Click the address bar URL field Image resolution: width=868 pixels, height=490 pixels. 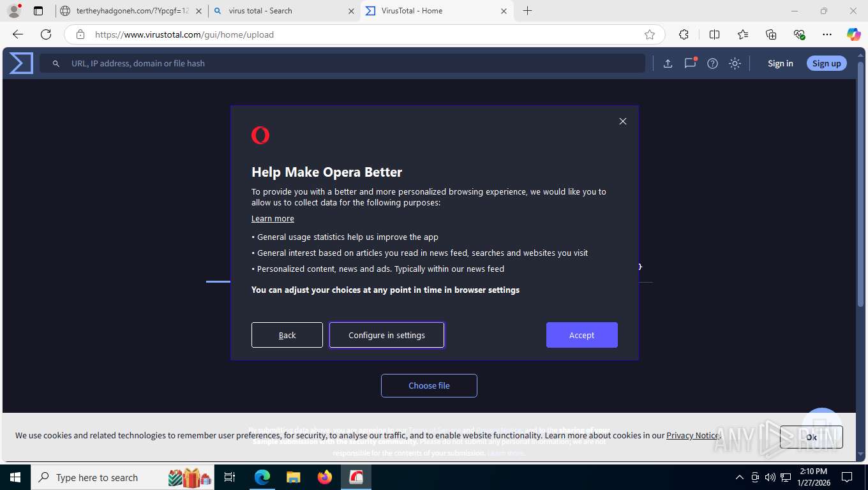point(364,34)
